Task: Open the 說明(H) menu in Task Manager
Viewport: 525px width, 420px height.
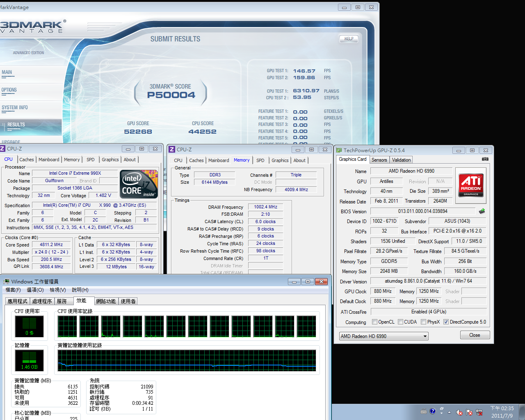Action: coord(80,290)
